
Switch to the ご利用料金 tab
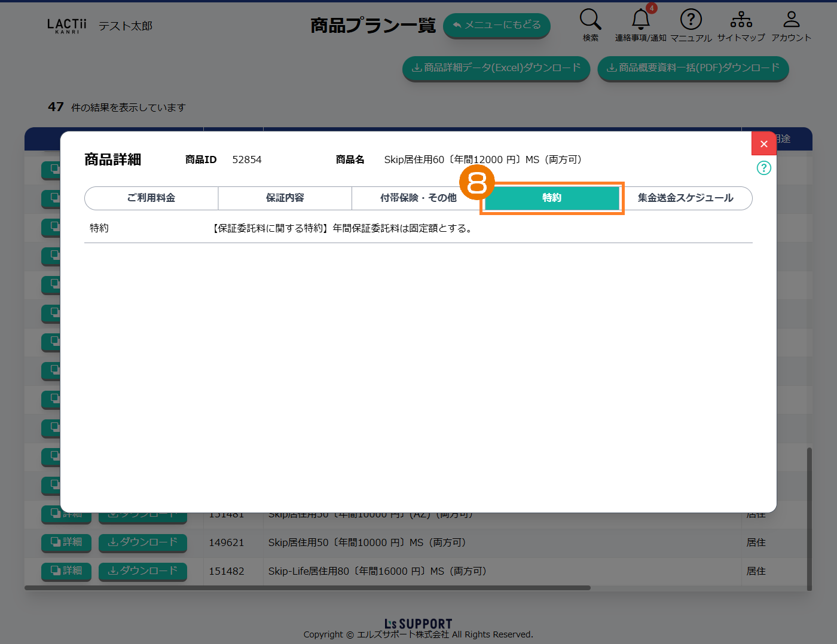pyautogui.click(x=151, y=198)
